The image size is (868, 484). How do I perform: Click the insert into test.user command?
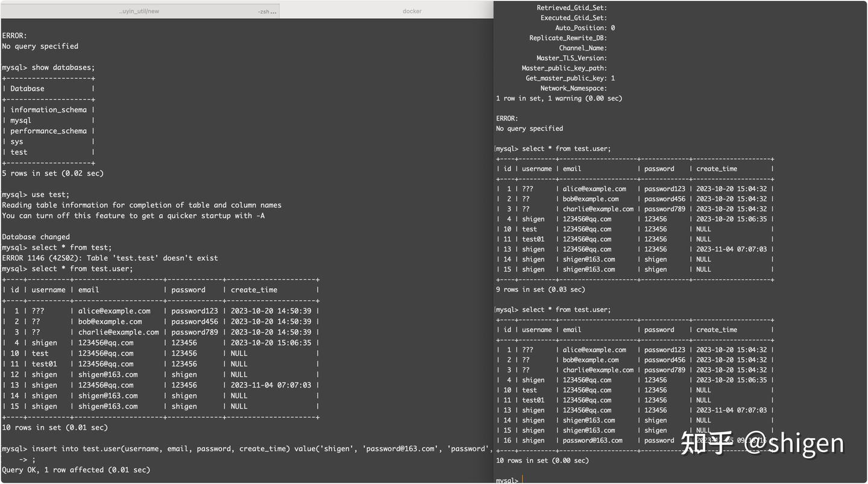157,448
